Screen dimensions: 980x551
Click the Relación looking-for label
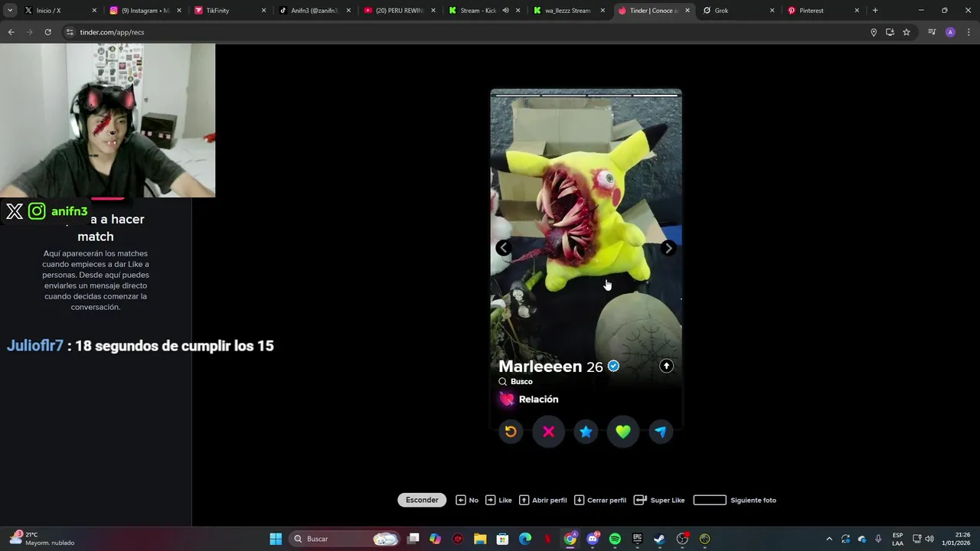538,399
